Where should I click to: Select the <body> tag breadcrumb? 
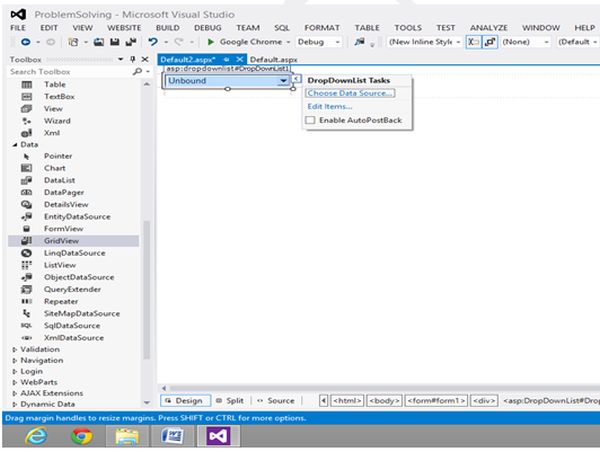[384, 401]
